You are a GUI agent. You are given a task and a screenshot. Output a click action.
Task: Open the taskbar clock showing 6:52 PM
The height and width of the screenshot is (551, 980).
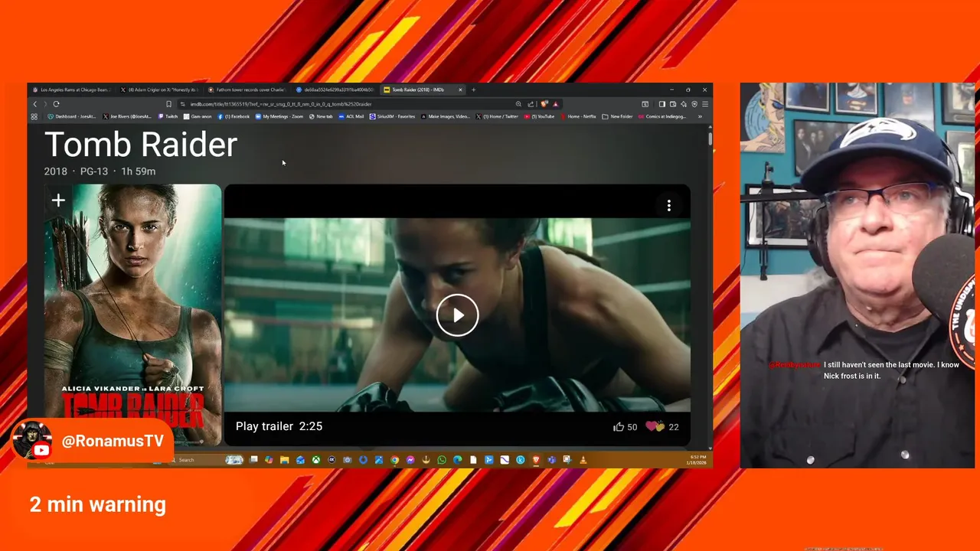point(697,460)
